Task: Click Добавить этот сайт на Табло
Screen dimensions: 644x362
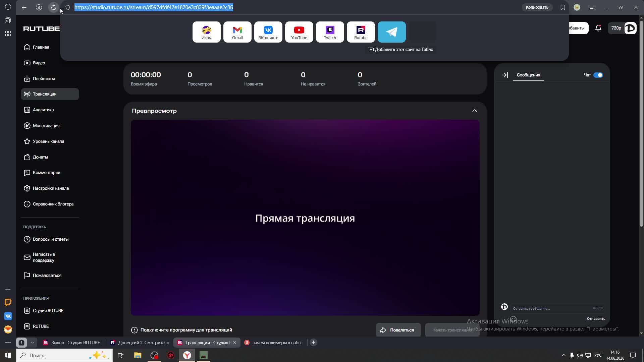Action: coord(400,50)
